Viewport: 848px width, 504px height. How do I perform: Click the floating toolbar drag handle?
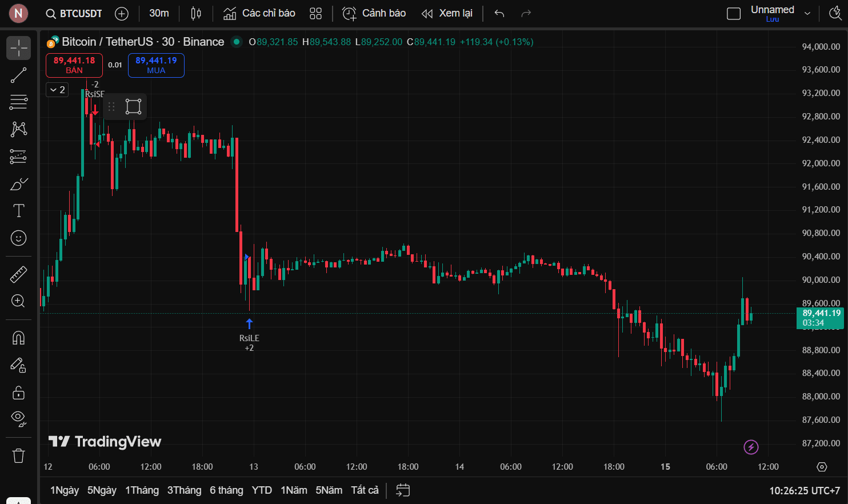[111, 107]
